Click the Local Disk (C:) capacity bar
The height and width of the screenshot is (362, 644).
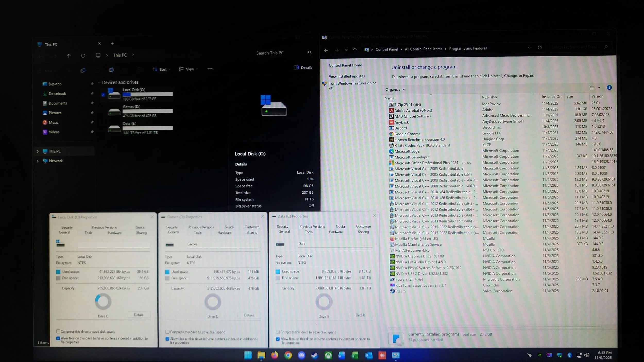tap(148, 94)
